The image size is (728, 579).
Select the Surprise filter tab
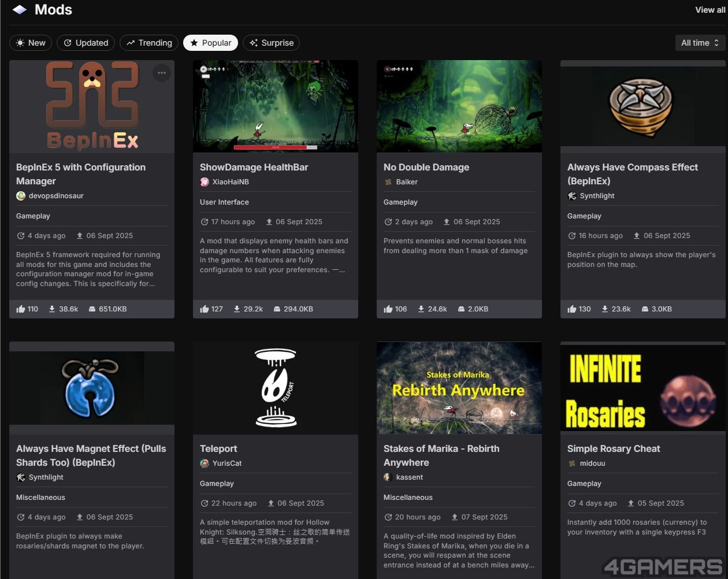(x=271, y=43)
